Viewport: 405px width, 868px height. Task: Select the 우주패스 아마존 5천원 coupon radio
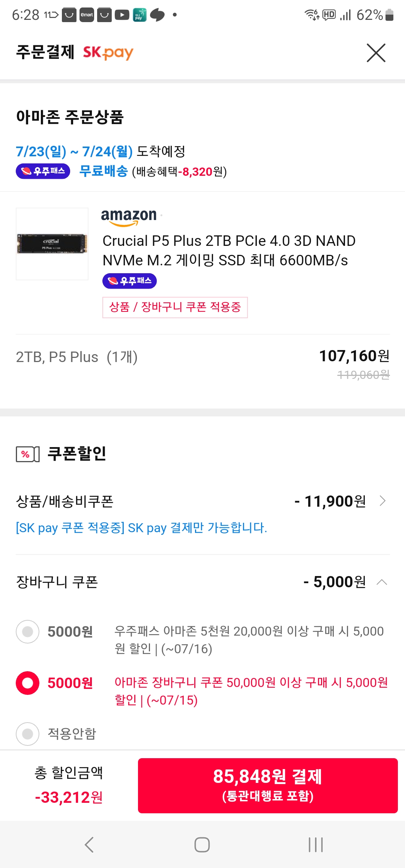[27, 632]
